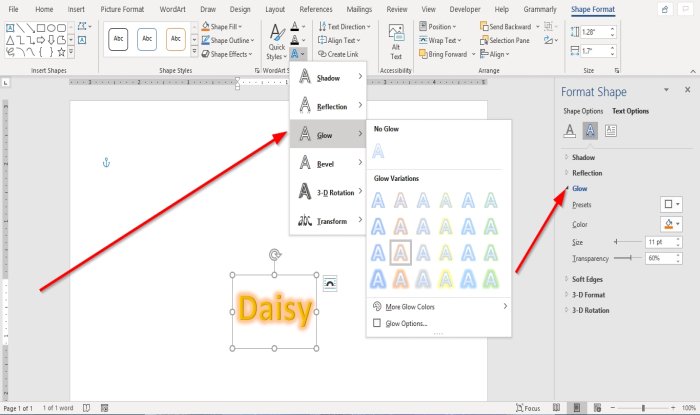Open the Text Fill & Outline icon in pane

click(x=570, y=131)
